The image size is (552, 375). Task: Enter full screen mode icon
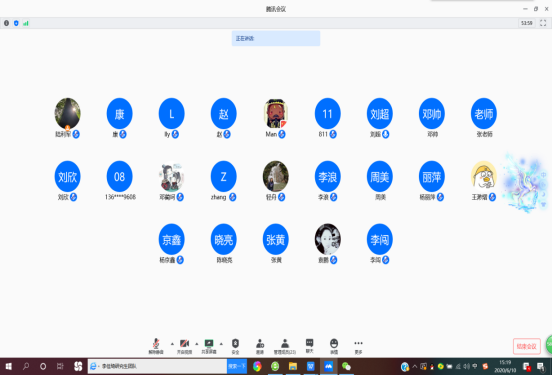[x=543, y=23]
